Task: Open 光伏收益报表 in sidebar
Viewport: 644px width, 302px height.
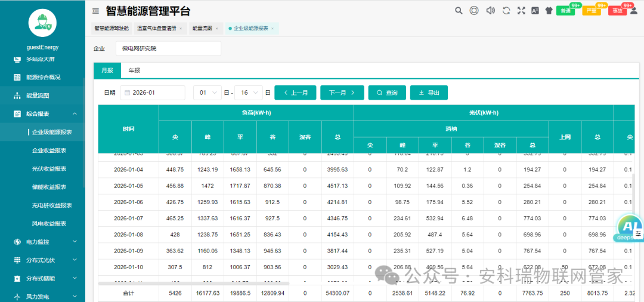Action: coord(49,169)
